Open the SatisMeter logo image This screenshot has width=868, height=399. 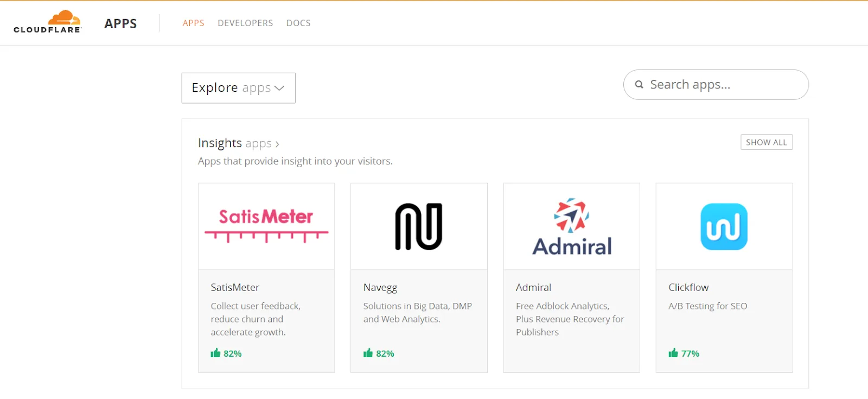tap(266, 226)
